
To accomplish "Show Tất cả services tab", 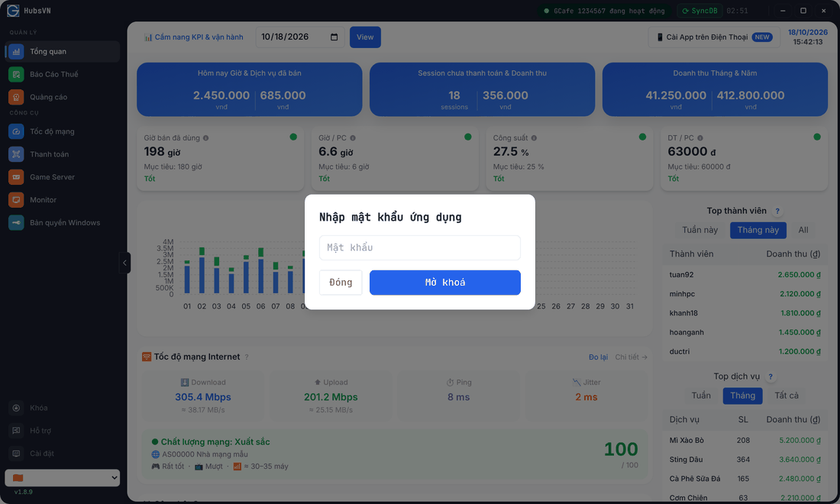I will (787, 396).
